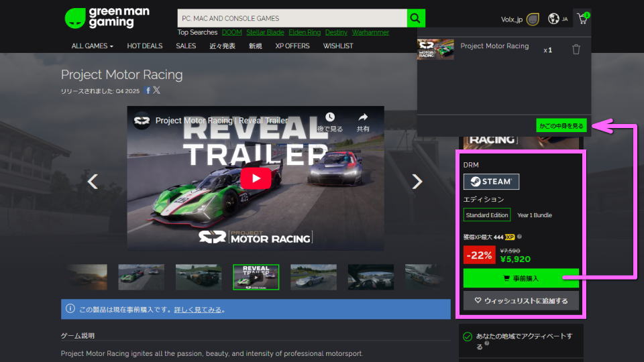The image size is (644, 362).
Task: Select the cockpit view thumbnail
Action: 371,277
